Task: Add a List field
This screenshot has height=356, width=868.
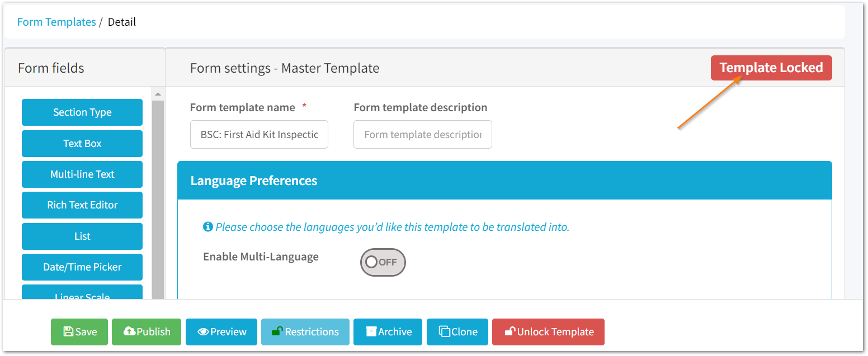Action: [82, 236]
